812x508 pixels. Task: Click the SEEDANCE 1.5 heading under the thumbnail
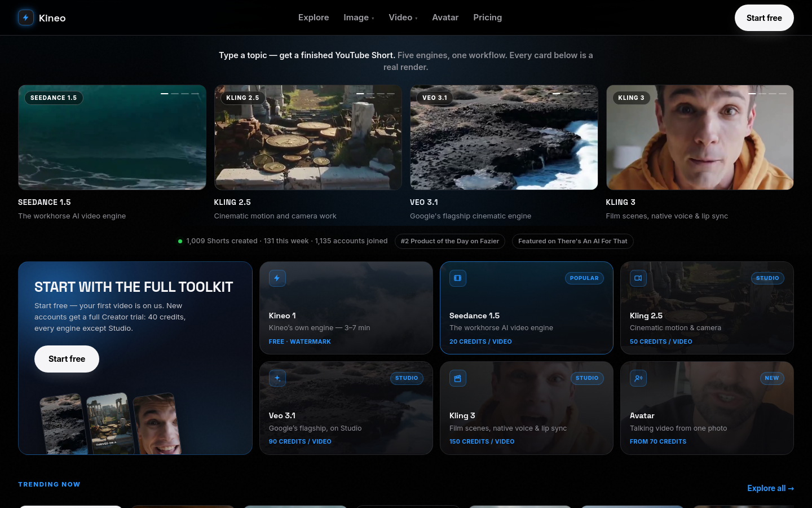(45, 202)
